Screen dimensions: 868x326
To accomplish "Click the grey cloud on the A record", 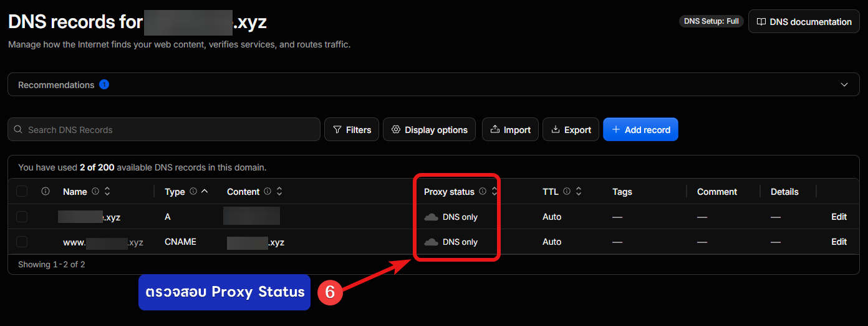I will point(431,217).
